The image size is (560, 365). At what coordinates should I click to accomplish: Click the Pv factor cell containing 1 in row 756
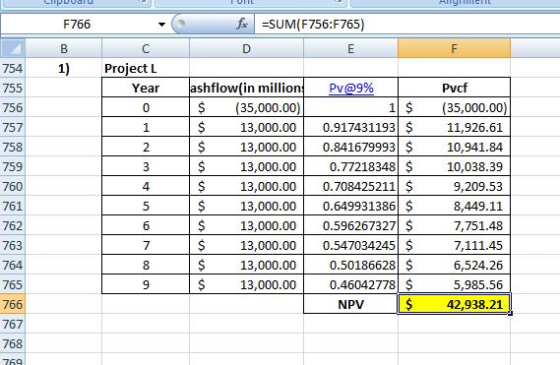(x=351, y=107)
